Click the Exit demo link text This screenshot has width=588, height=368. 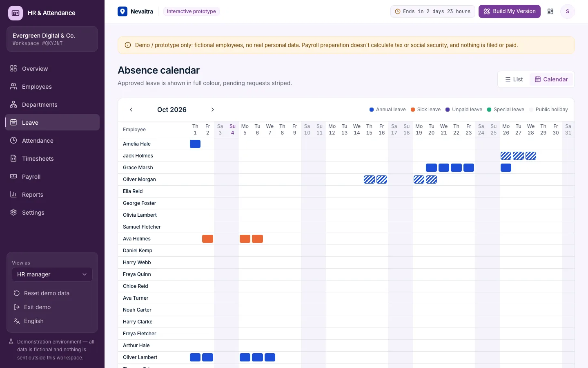[37, 307]
